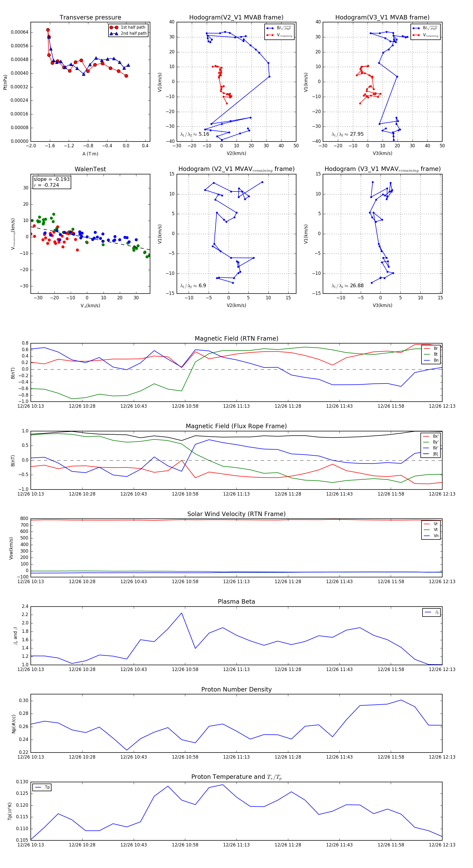
Task: Click the 'Solar Wind Velocity (RTN Frame)' title
Action: 236,514
